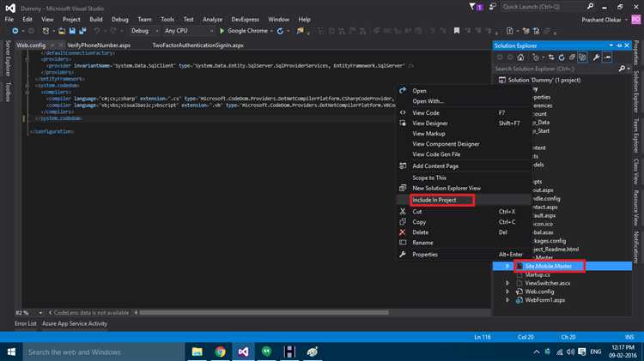
Task: Click the Quick Launch magnifier icon
Action: [590, 7]
